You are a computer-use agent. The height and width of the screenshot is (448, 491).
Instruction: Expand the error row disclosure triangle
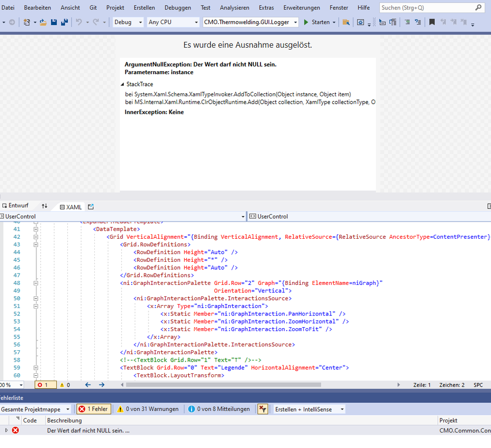[x=6, y=430]
